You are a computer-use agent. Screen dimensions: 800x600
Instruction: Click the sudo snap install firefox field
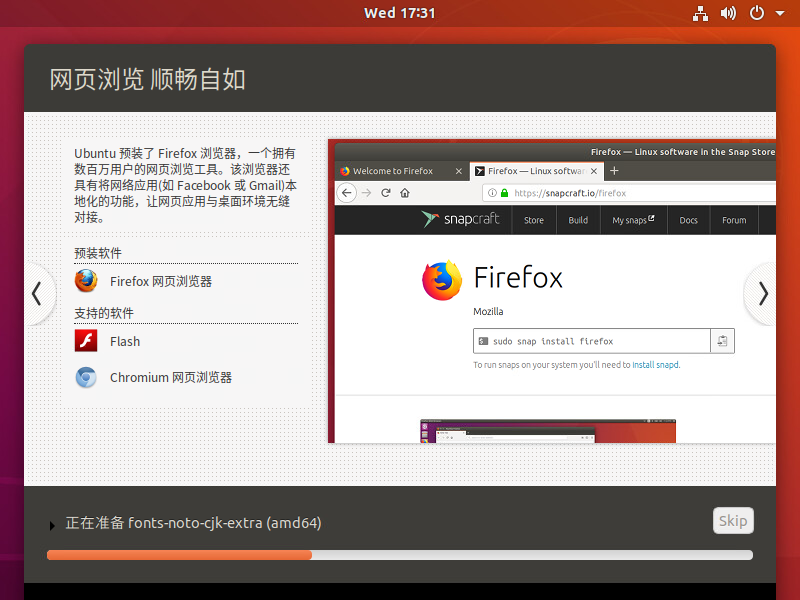tap(592, 341)
